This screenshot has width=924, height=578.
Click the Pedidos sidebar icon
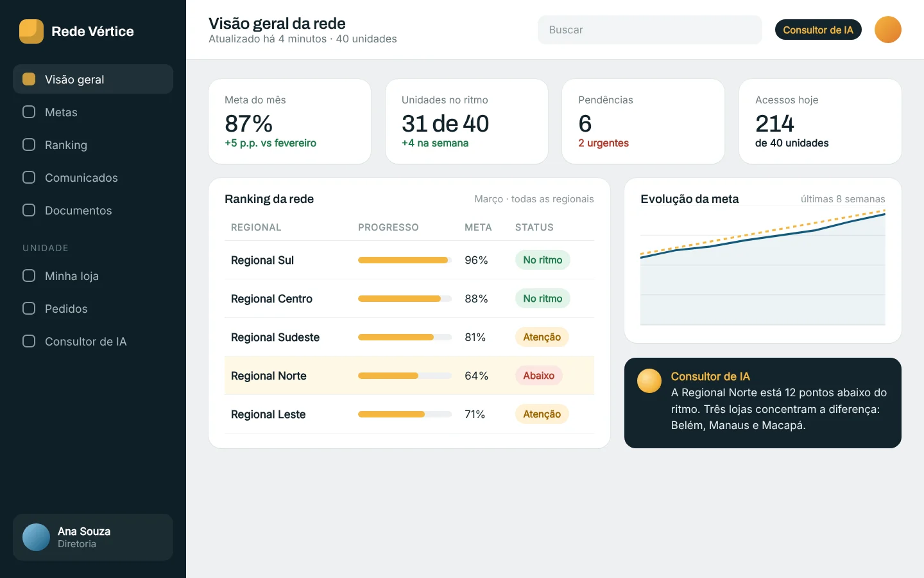(29, 308)
